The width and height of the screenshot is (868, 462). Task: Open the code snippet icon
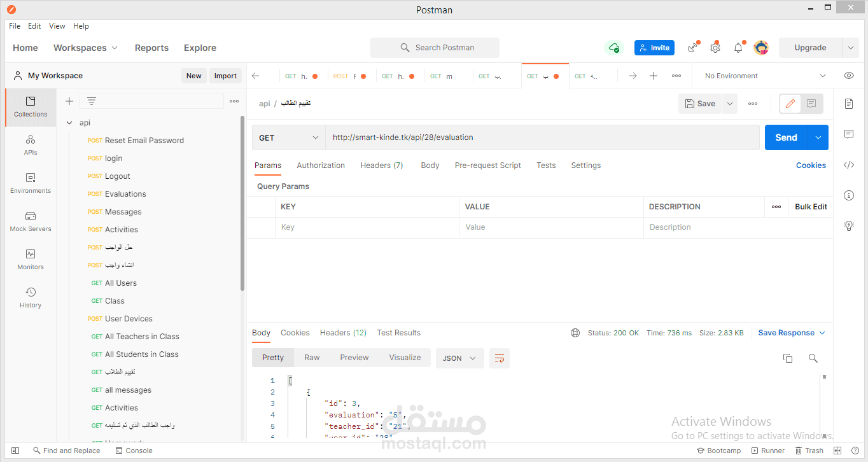click(849, 165)
